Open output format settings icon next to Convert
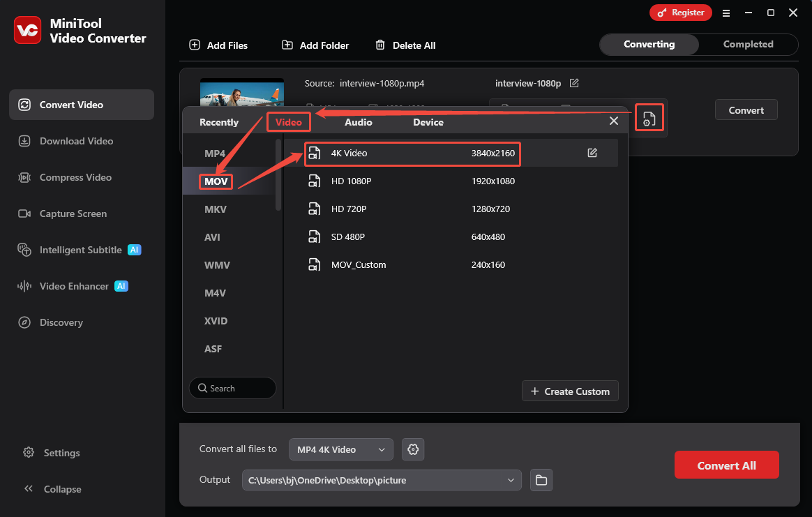812x517 pixels. pyautogui.click(x=649, y=119)
